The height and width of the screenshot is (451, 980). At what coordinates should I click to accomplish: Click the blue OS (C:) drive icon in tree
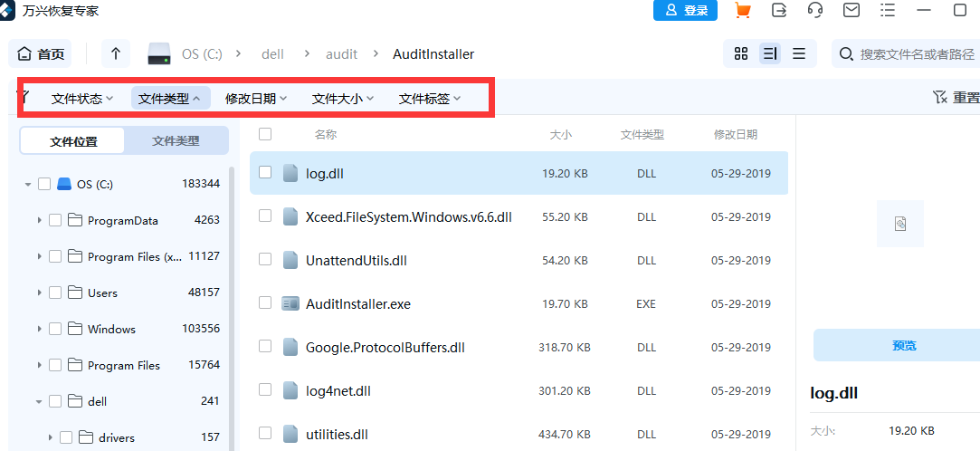(64, 184)
